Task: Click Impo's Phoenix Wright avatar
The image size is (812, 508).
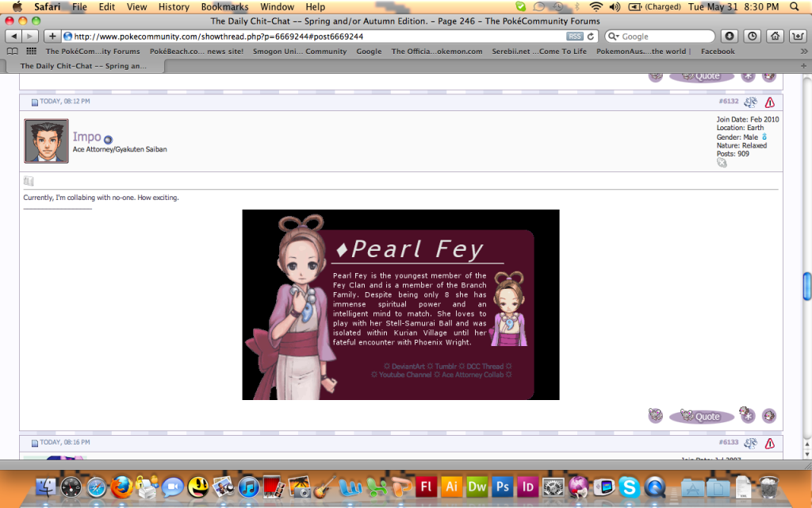Action: [x=46, y=141]
